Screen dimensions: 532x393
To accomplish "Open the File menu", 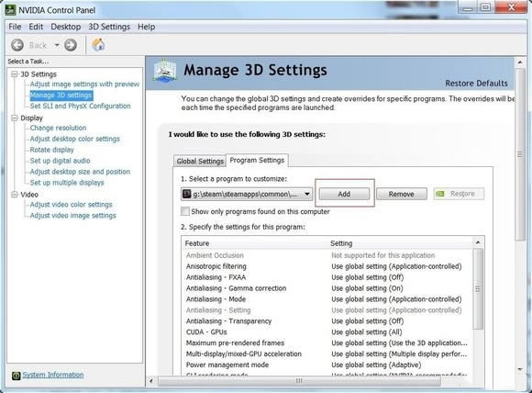I will (15, 27).
